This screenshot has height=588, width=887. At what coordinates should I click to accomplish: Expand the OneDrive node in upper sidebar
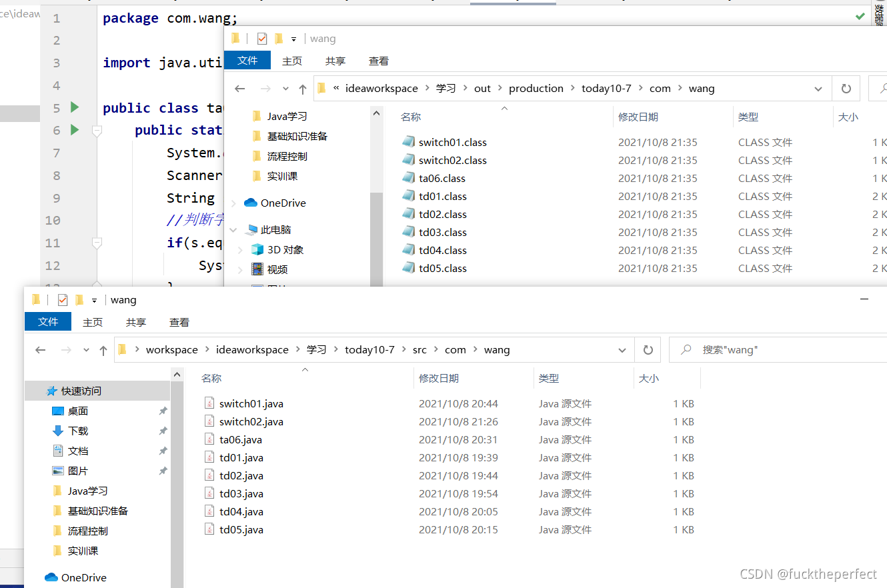(233, 203)
